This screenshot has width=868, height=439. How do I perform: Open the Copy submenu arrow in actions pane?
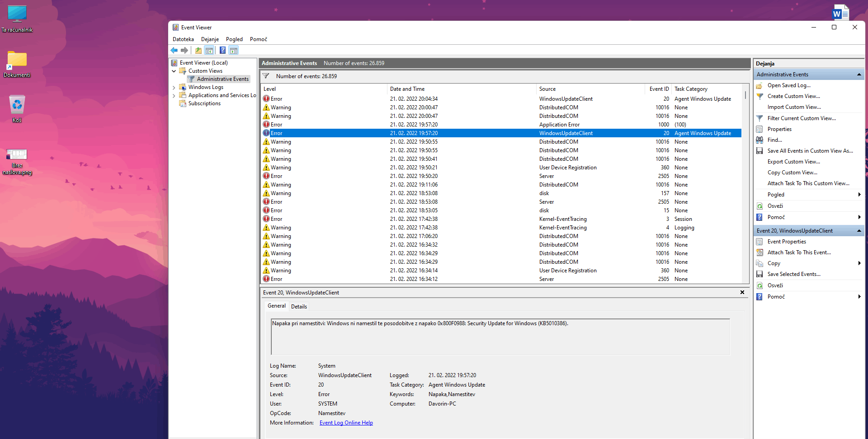click(859, 263)
